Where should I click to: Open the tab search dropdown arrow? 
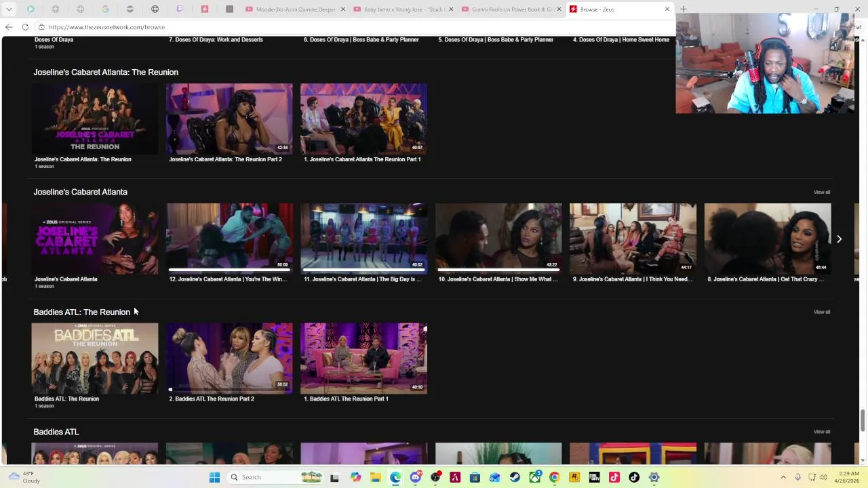(x=9, y=9)
